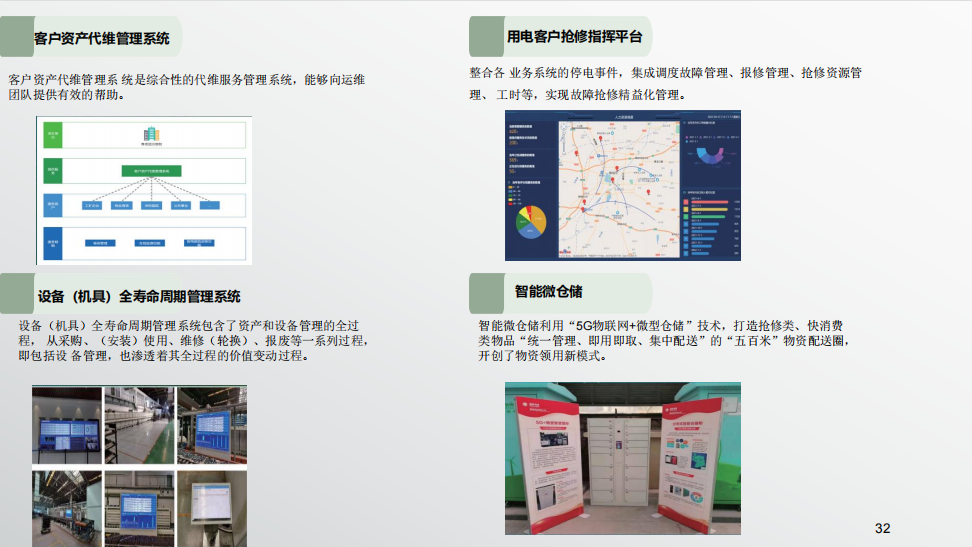Screen dimensions: 972x547
Task: Select the 客户资产代维管理系统 heading
Action: pos(101,39)
